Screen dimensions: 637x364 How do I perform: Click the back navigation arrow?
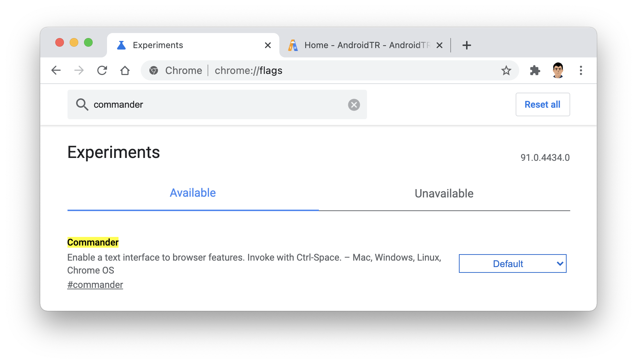pos(56,70)
